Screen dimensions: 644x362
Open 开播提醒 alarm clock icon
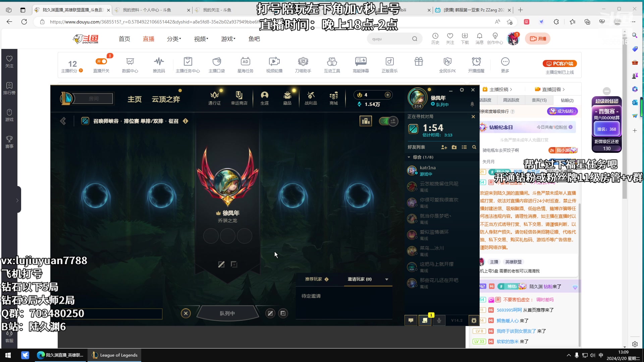click(476, 65)
